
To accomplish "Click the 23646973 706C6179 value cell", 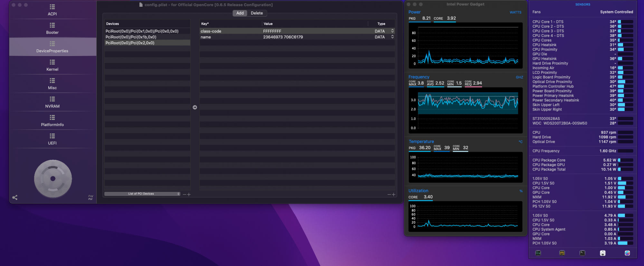I will tap(315, 37).
